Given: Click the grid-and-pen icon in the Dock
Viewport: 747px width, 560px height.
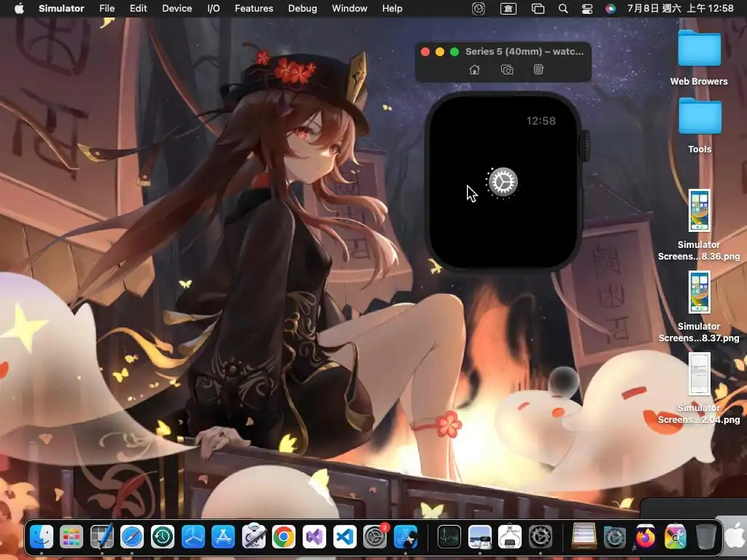Looking at the screenshot, I should coord(102,536).
